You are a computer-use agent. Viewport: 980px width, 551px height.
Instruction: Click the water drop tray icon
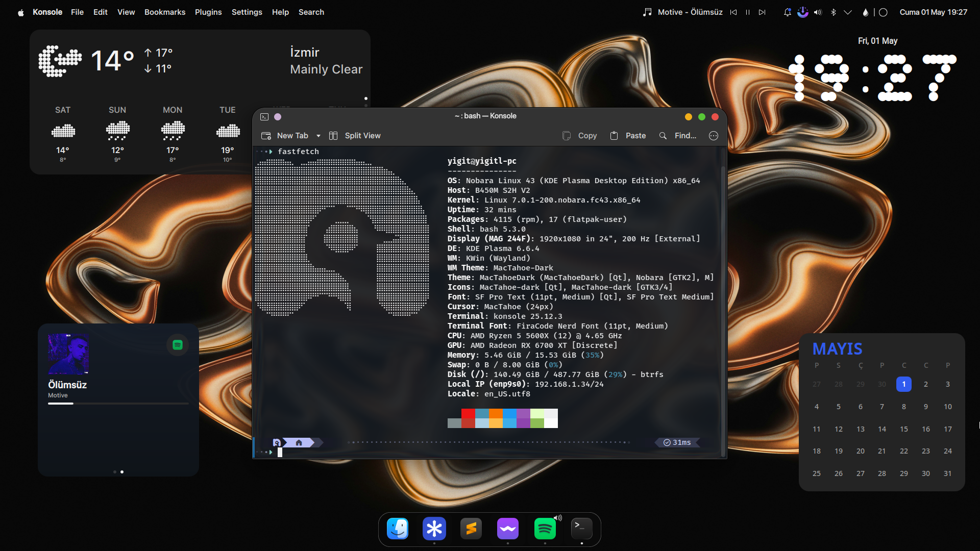(x=865, y=12)
